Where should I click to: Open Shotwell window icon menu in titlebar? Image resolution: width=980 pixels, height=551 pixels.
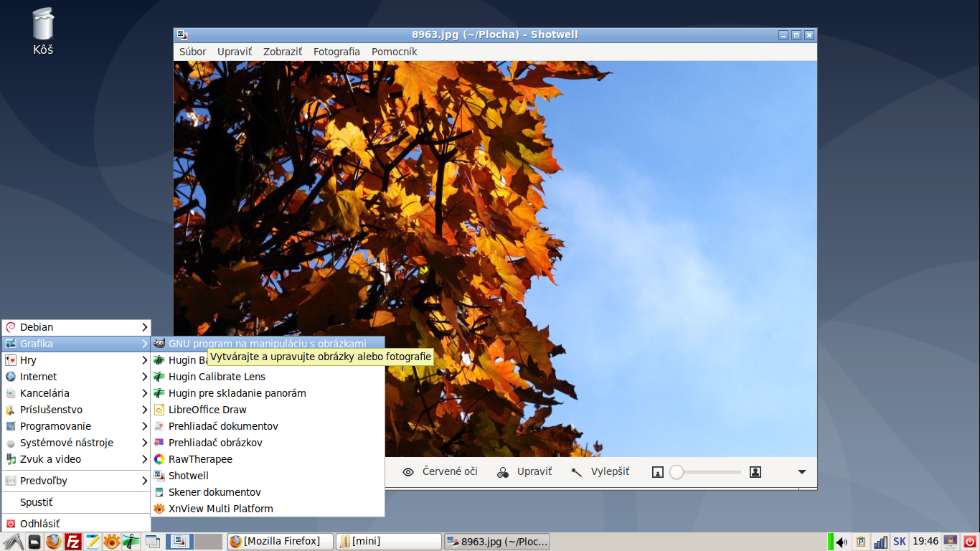tap(182, 34)
